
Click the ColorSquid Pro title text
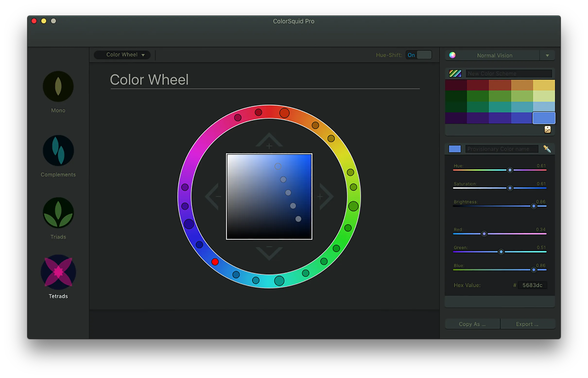point(294,21)
